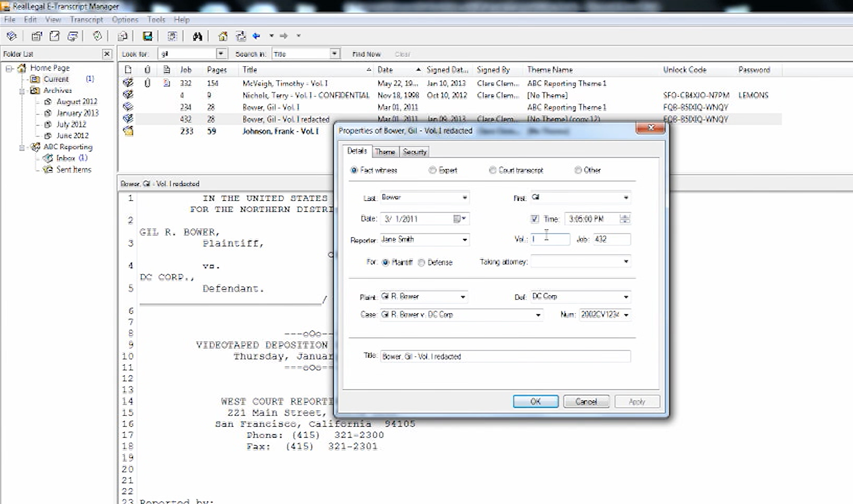The height and width of the screenshot is (504, 853).
Task: Click the save disk toolbar icon
Action: click(x=147, y=36)
